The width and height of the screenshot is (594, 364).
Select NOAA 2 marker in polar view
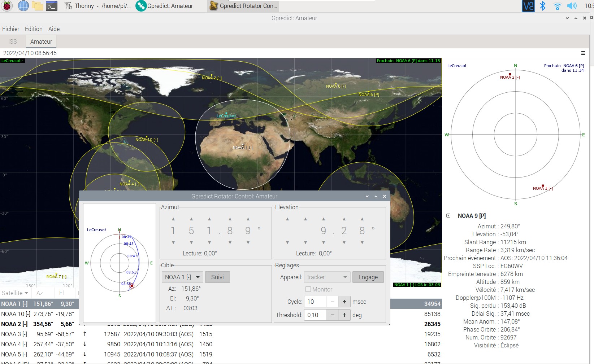coord(510,74)
